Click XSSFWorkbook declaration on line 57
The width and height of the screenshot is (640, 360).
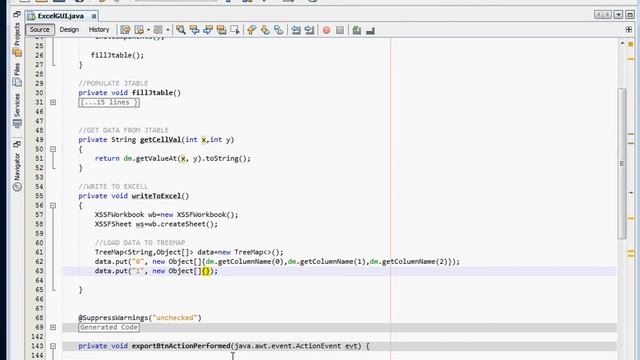pos(167,215)
